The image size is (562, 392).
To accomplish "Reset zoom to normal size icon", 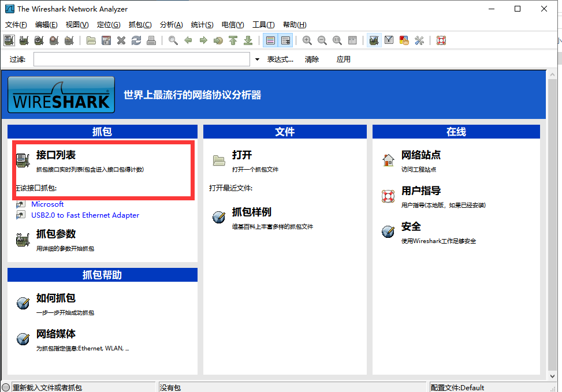I will [x=337, y=40].
